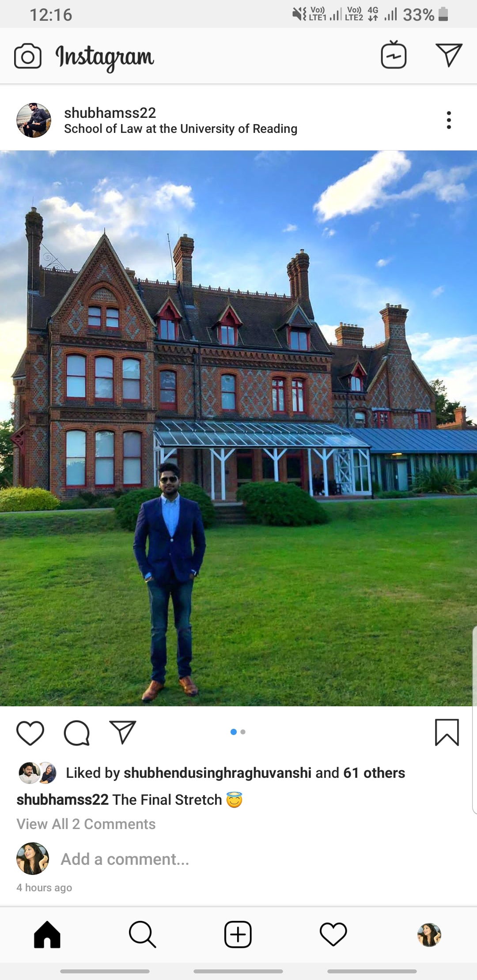Open my profile tab avatar
This screenshot has height=980, width=477.
coord(429,935)
